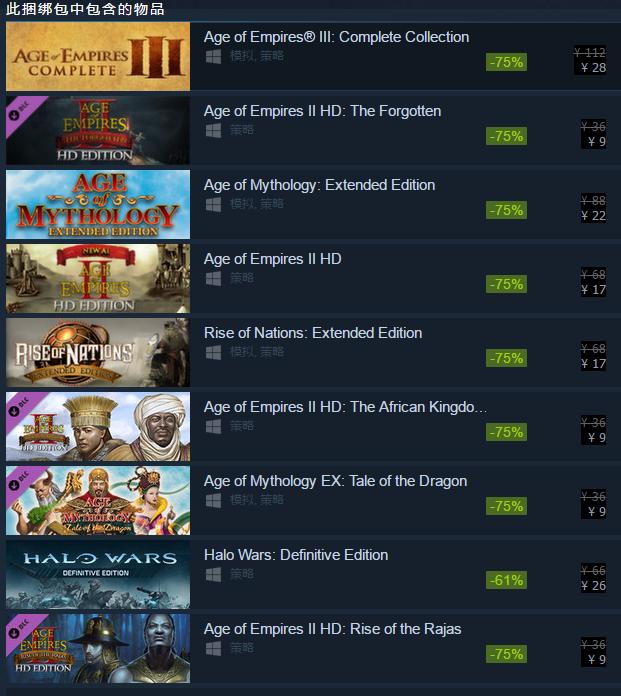The image size is (621, 696).
Task: Open the Age of Empires III Complete thumbnail
Action: point(98,56)
